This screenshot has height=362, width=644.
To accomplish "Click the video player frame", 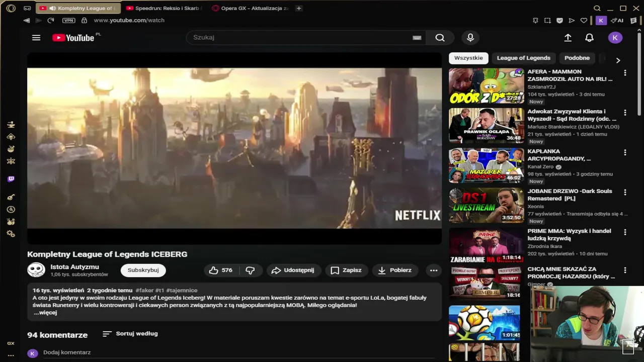I will 234,149.
